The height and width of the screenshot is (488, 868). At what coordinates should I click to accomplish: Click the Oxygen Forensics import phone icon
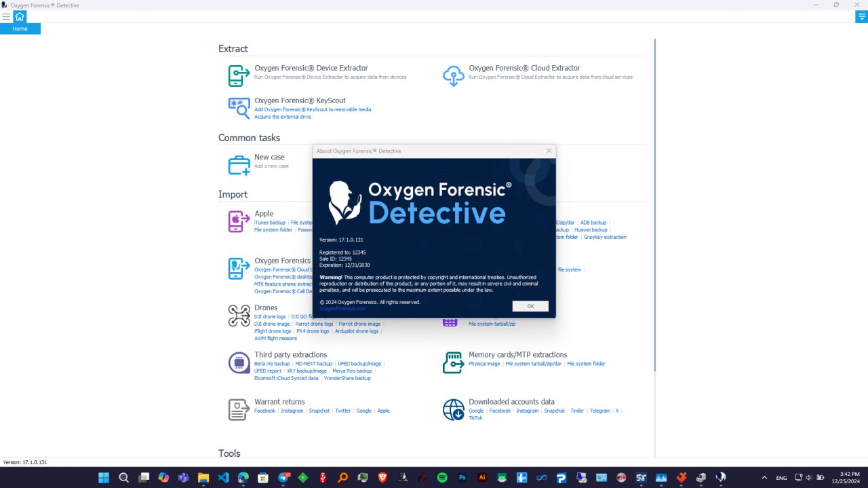click(x=239, y=269)
